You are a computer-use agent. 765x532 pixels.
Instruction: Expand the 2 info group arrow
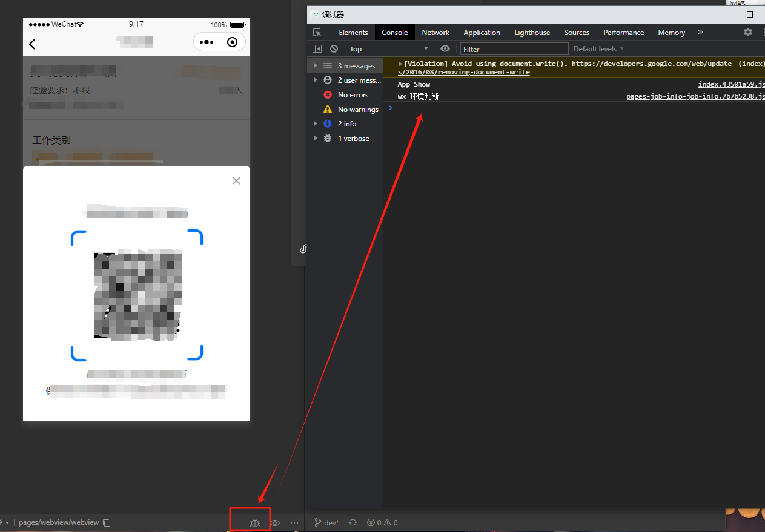point(316,123)
